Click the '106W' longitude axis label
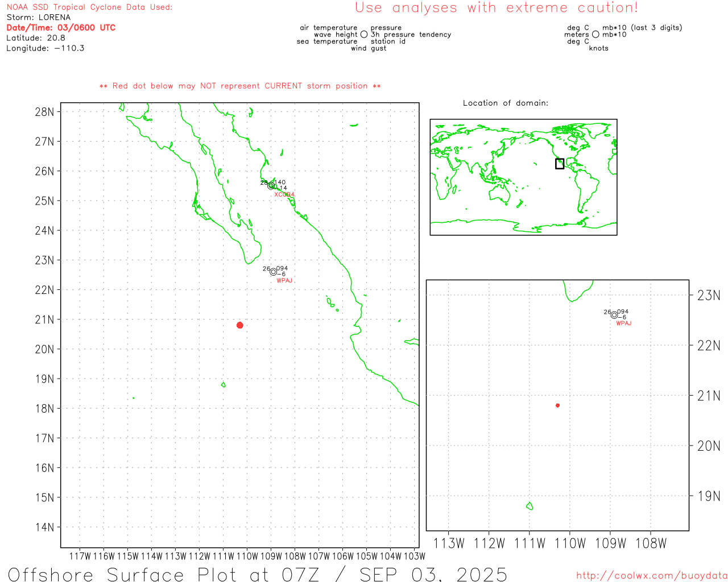Image resolution: width=728 pixels, height=582 pixels. coord(343,556)
